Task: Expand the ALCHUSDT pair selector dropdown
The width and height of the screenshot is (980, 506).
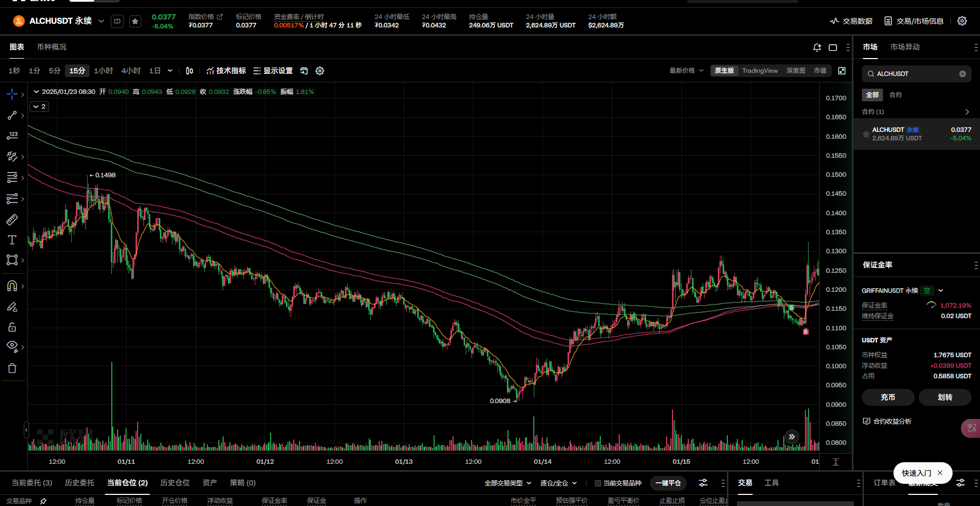Action: point(101,21)
